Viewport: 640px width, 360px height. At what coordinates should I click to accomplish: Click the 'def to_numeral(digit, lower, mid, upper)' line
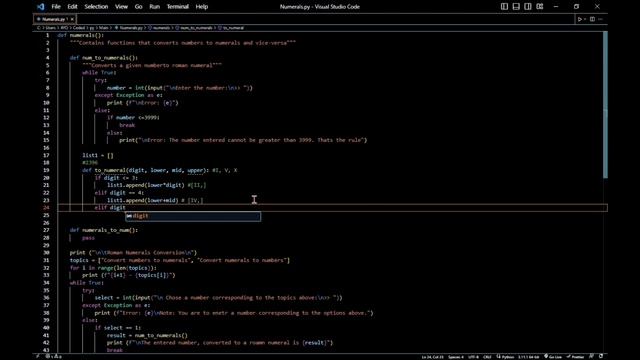tap(145, 170)
